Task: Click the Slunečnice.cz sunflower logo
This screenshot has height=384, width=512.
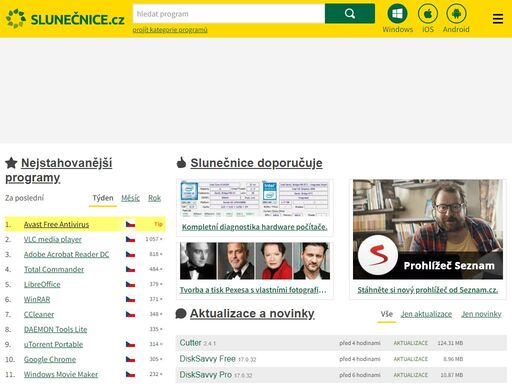Action: click(16, 19)
